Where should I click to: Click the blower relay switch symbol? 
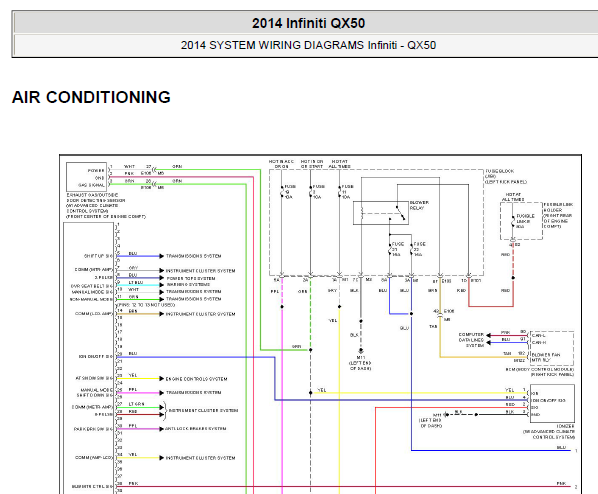pos(400,213)
